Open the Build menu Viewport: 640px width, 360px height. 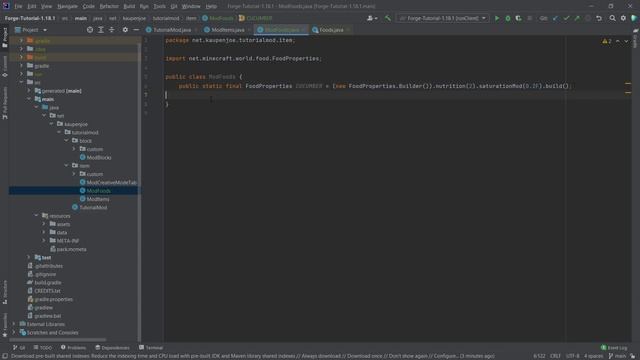coord(129,7)
